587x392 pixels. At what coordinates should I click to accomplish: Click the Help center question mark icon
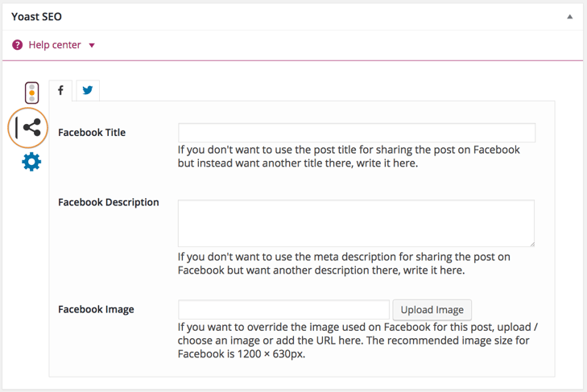(18, 45)
